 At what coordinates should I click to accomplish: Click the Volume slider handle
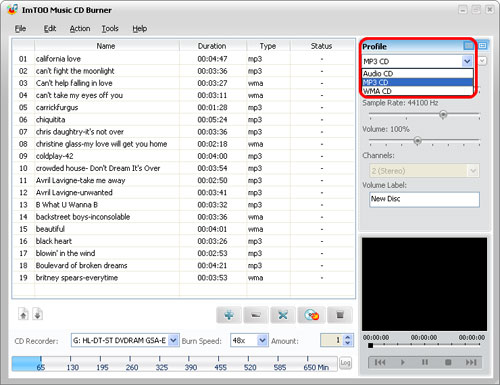(418, 141)
